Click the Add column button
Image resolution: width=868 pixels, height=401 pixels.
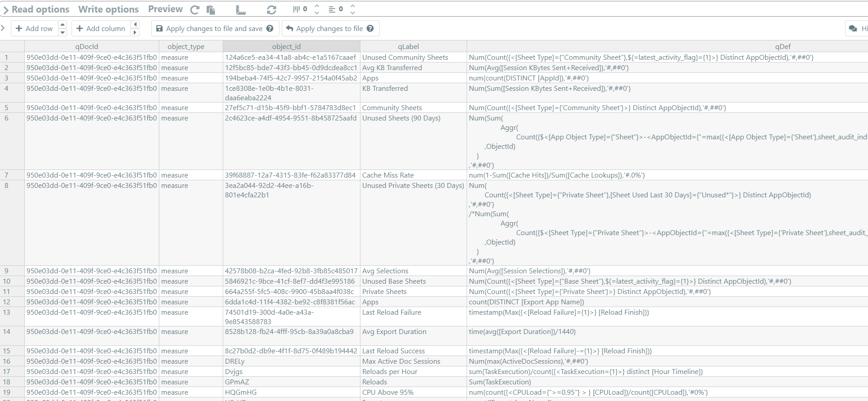click(101, 28)
